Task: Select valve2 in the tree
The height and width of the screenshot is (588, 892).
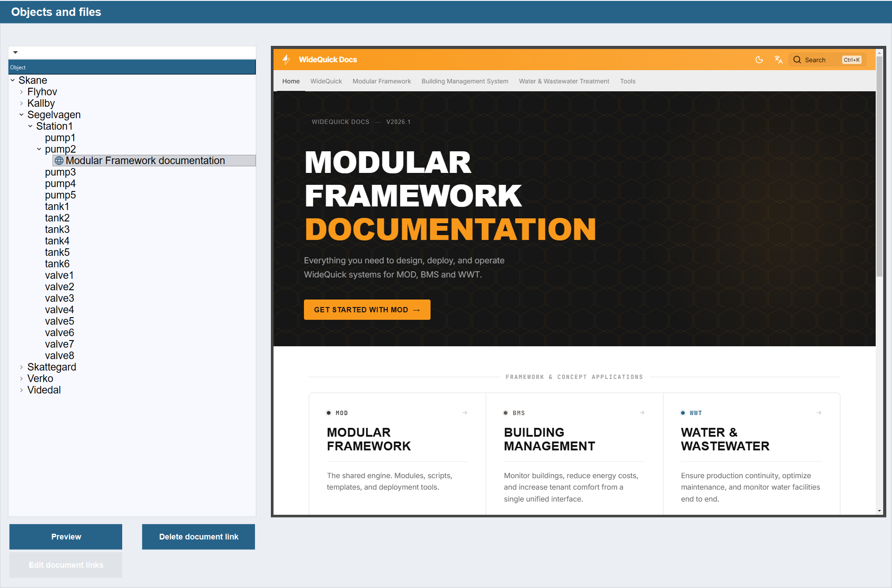Action: pos(59,287)
